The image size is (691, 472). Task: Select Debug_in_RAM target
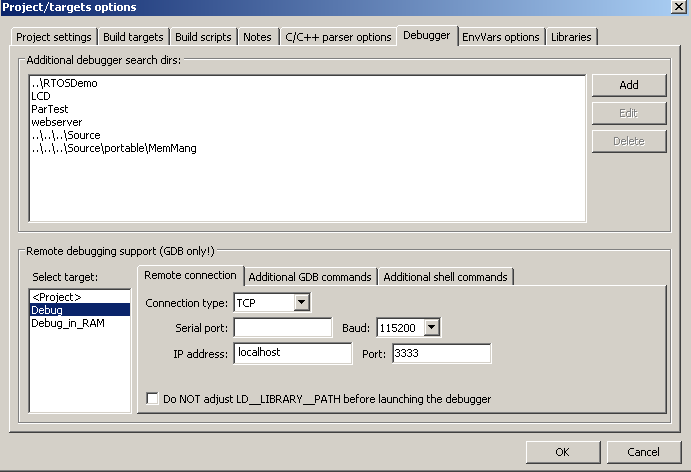coord(66,323)
